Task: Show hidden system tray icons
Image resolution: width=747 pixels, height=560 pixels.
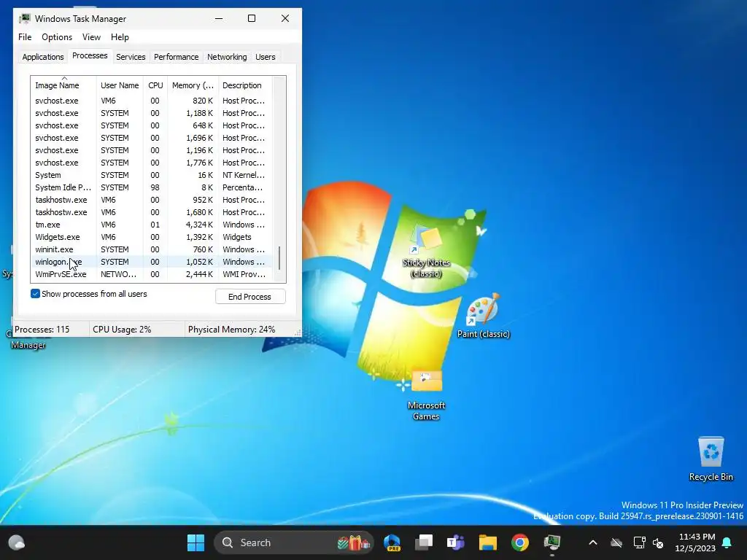Action: [x=592, y=542]
